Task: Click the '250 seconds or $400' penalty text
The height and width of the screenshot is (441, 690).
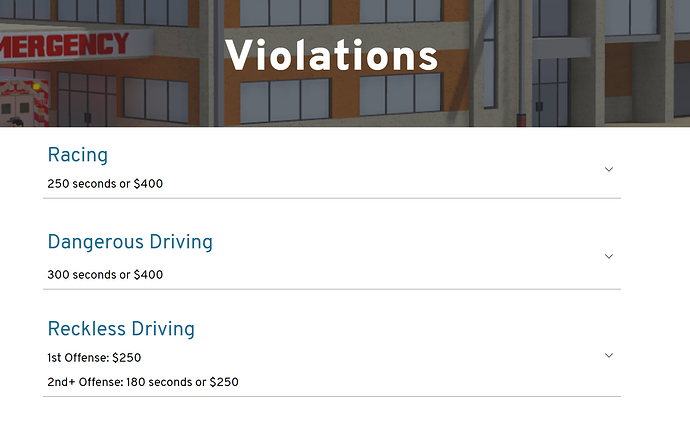Action: [105, 184]
